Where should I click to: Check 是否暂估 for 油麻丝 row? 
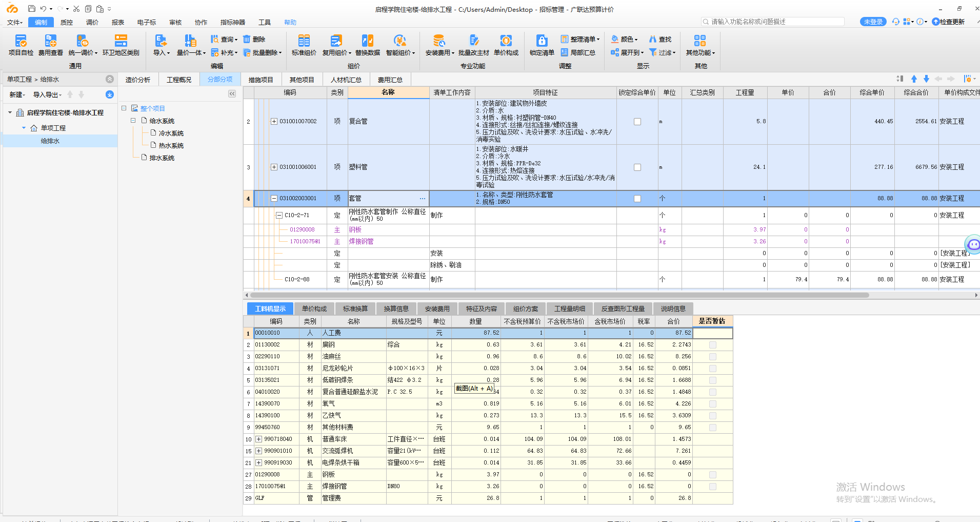(x=712, y=357)
